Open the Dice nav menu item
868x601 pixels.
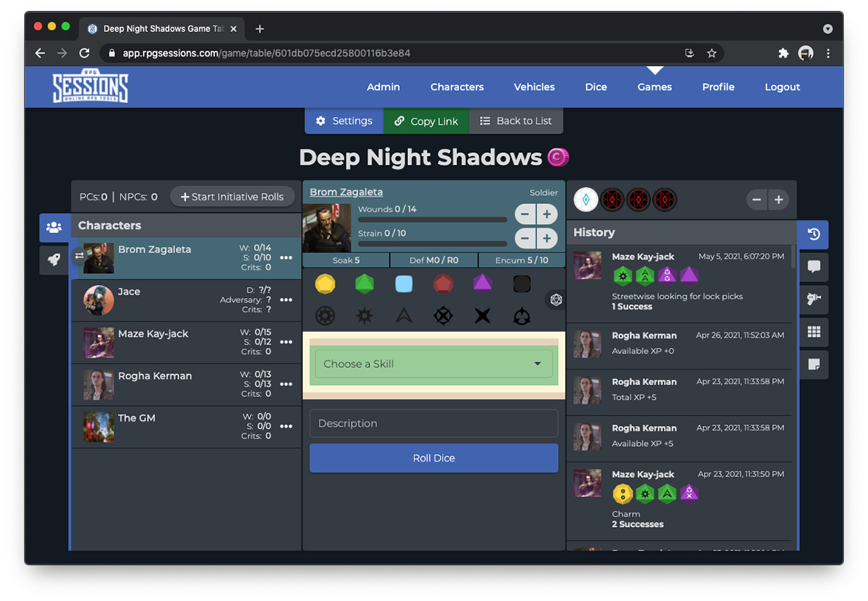(x=596, y=87)
